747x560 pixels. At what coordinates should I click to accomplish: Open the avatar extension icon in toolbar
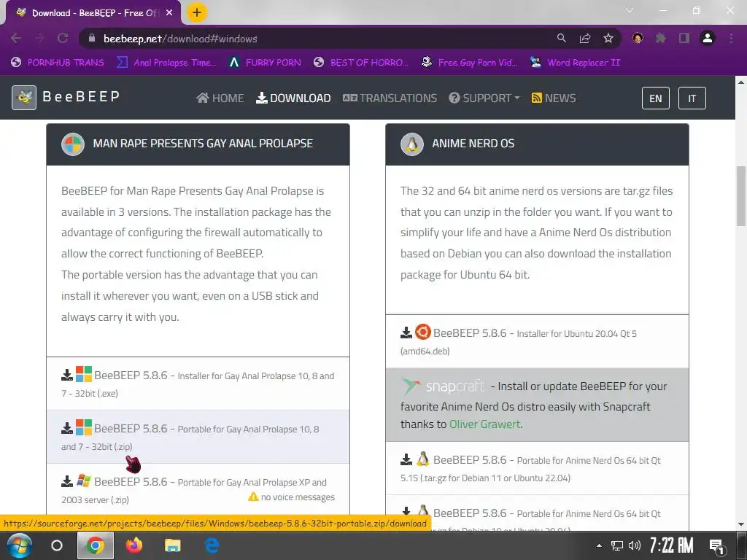coord(638,38)
